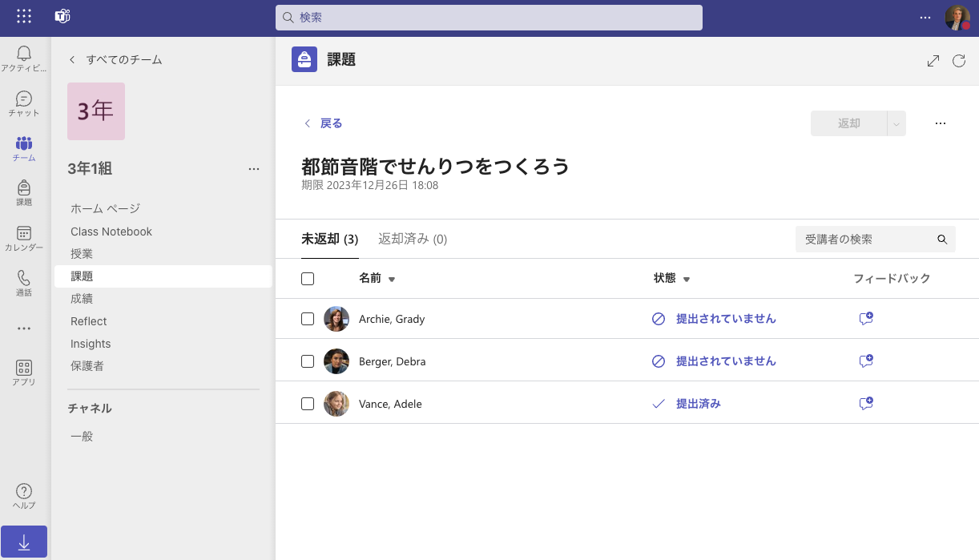Add feedback for Vance, Adele
979x560 pixels.
tap(865, 404)
